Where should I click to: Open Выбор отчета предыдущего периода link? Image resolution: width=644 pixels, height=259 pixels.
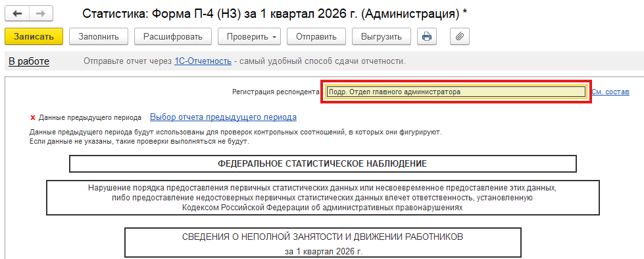223,117
